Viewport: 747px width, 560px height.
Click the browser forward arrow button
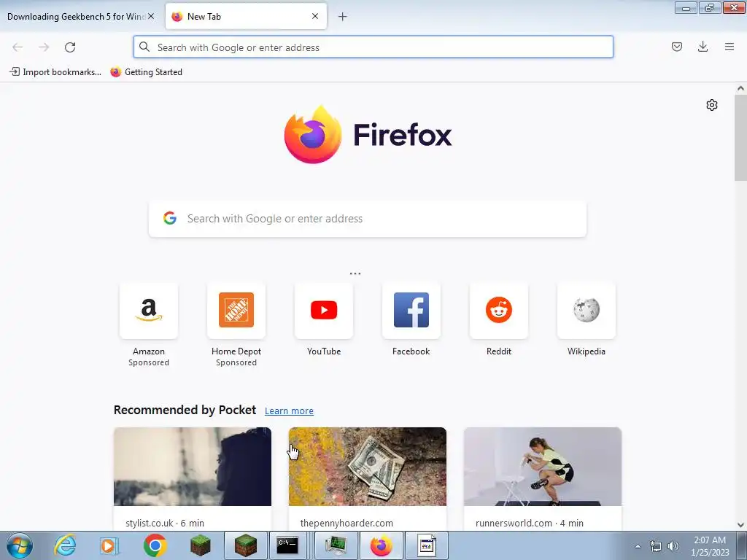point(44,47)
